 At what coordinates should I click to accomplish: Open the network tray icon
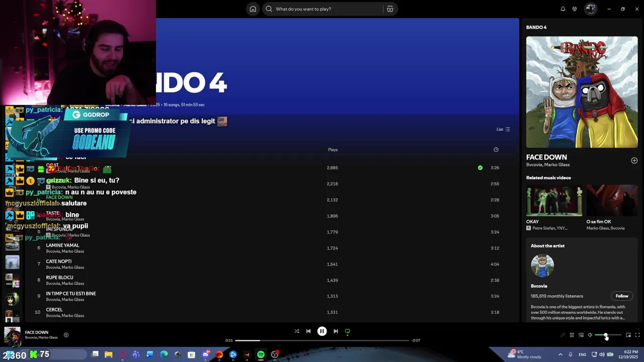(594, 354)
